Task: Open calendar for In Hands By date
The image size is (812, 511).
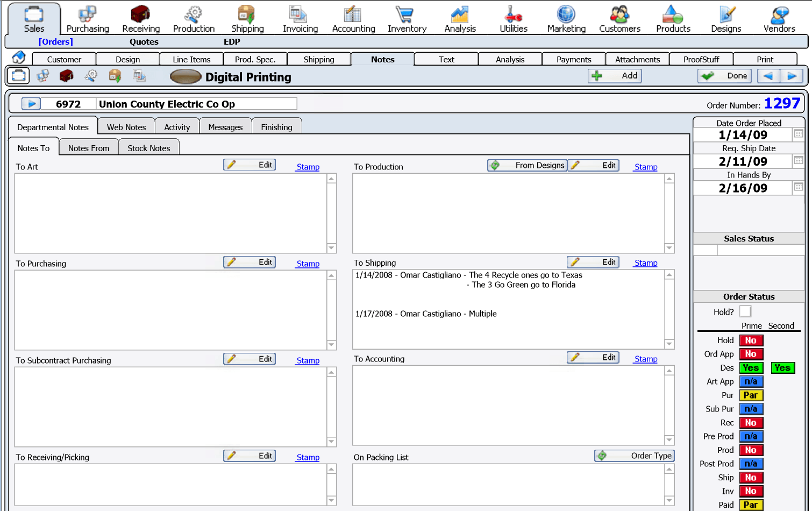Action: coord(799,187)
